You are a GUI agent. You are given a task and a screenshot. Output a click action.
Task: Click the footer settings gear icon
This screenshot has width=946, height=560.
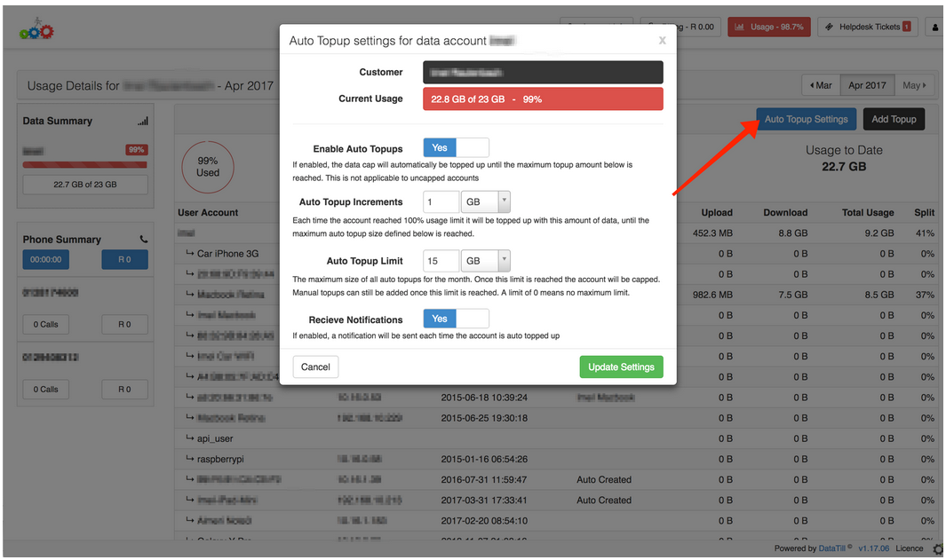[937, 549]
